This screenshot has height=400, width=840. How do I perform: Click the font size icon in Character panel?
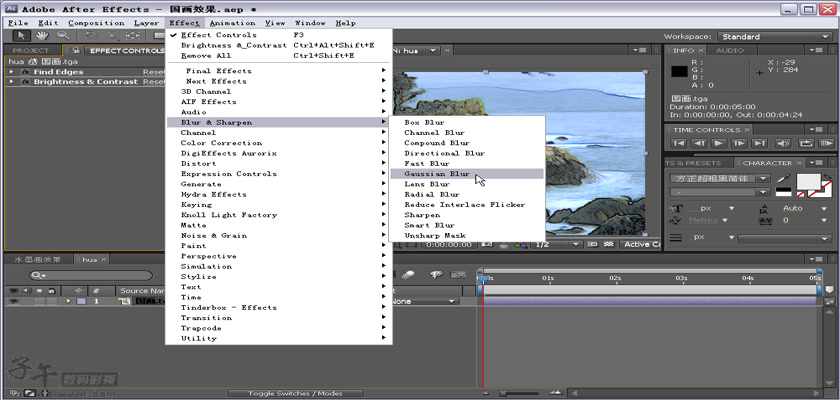677,208
